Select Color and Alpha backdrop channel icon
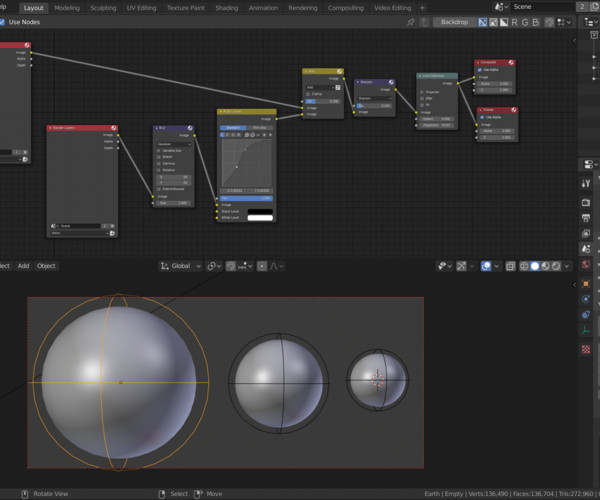 pos(483,22)
